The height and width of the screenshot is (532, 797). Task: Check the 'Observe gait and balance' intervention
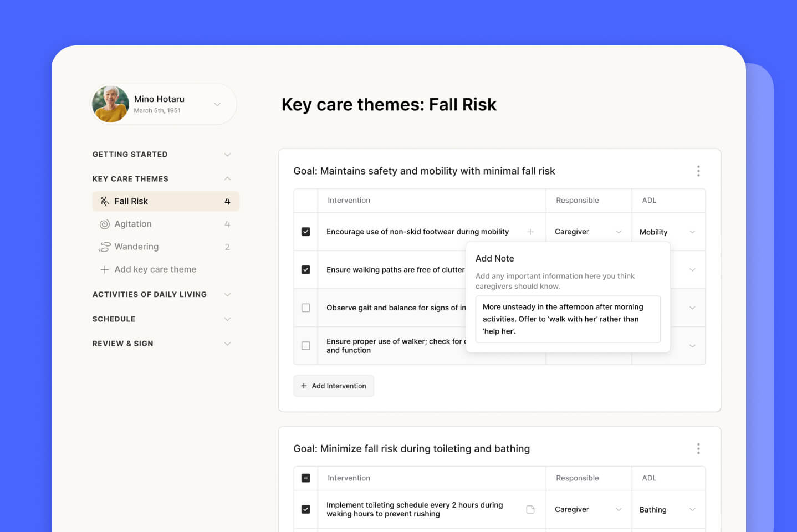tap(305, 308)
